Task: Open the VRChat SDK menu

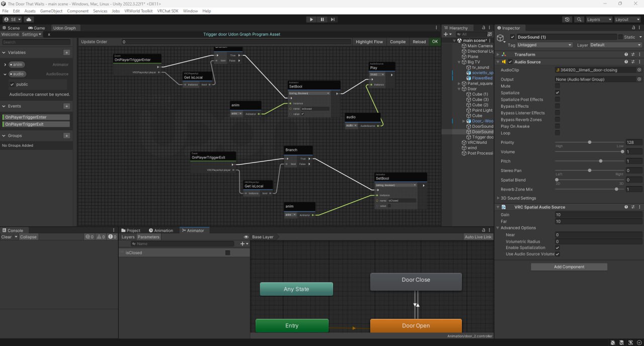Action: pyautogui.click(x=168, y=11)
